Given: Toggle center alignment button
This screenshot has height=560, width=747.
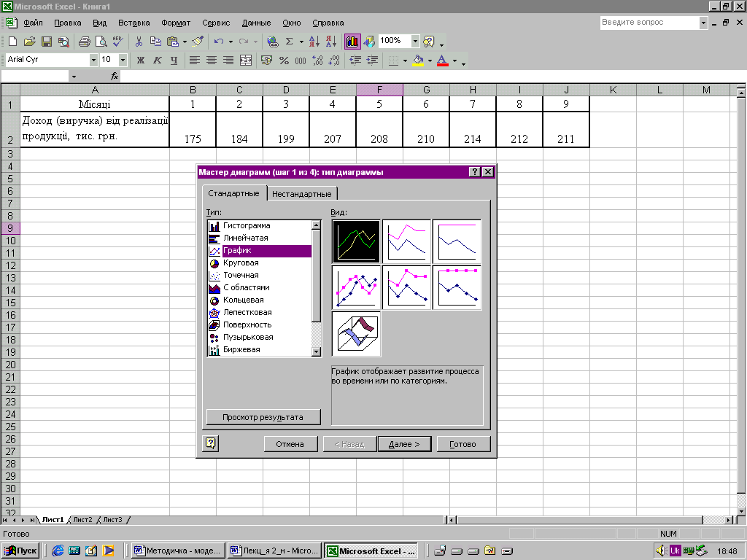Looking at the screenshot, I should click(x=211, y=60).
